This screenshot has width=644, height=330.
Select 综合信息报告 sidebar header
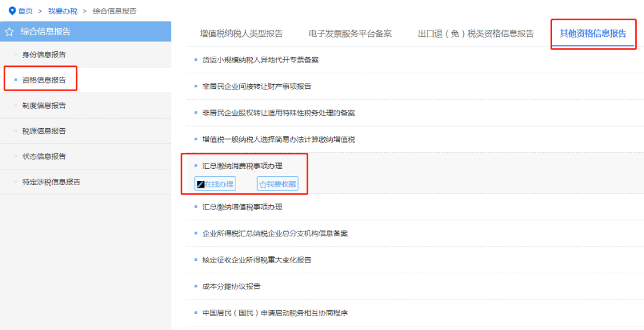tap(85, 31)
